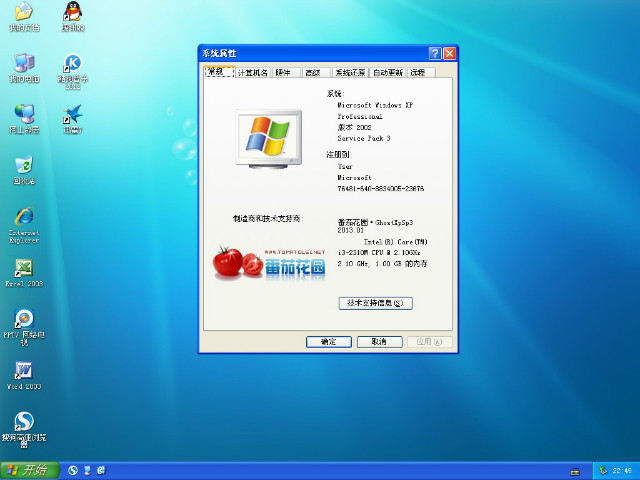Click the OK (确定) button
This screenshot has height=480, width=640.
[329, 342]
